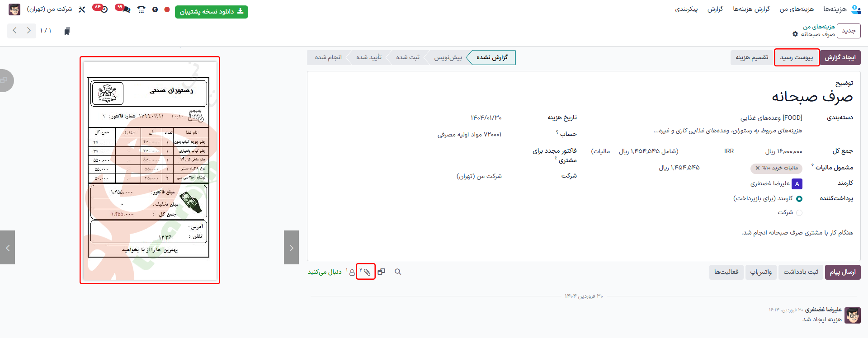
Task: Click the Attach Receipt button
Action: click(797, 57)
